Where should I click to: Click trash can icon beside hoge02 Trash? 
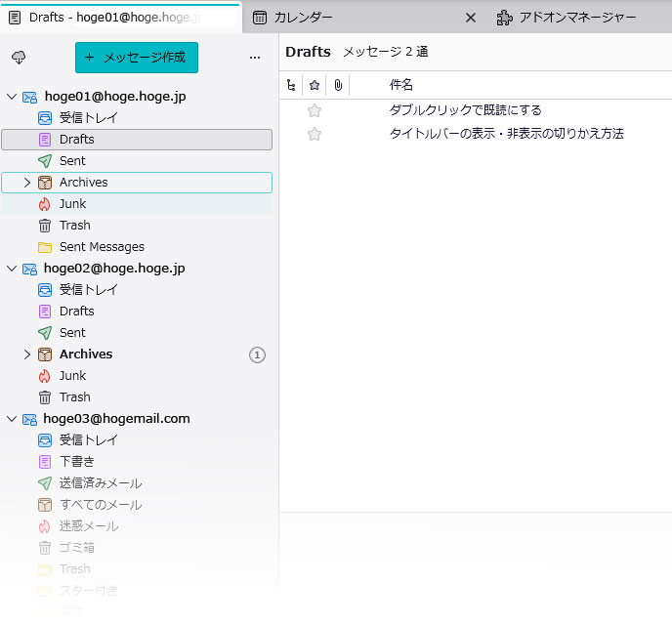(x=45, y=397)
